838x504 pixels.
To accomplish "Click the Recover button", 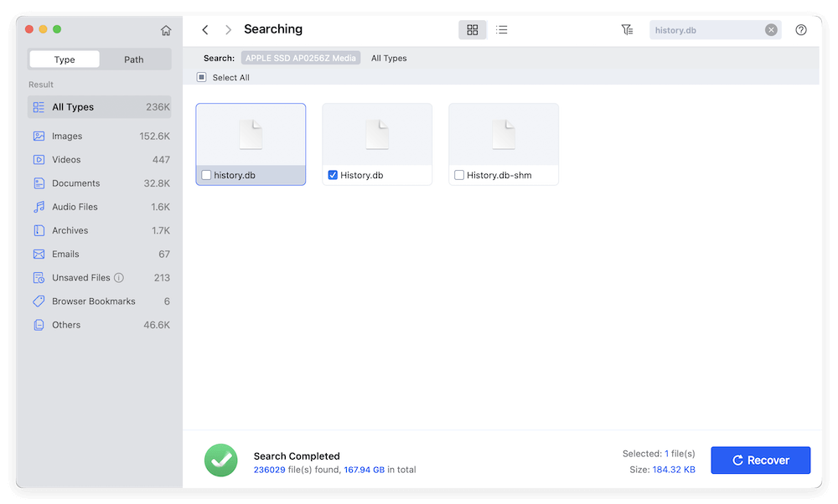I will point(760,460).
